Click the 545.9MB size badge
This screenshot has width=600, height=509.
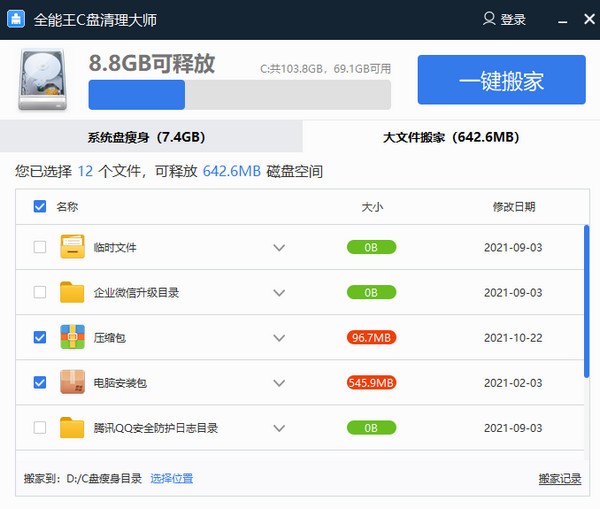tap(371, 383)
